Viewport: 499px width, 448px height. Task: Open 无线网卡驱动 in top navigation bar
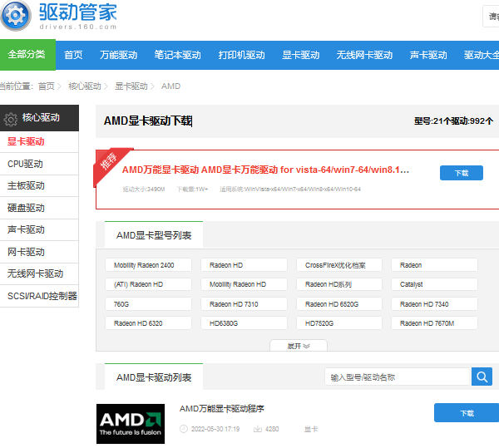pyautogui.click(x=364, y=55)
